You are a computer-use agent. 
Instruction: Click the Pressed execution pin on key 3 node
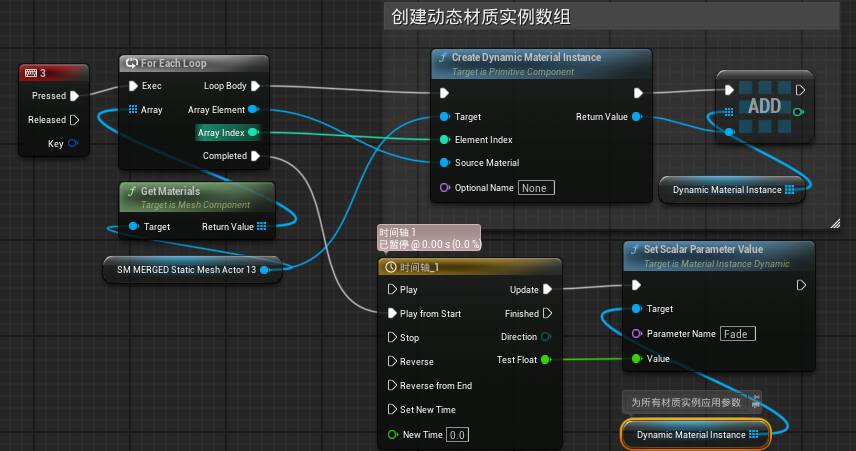[73, 96]
